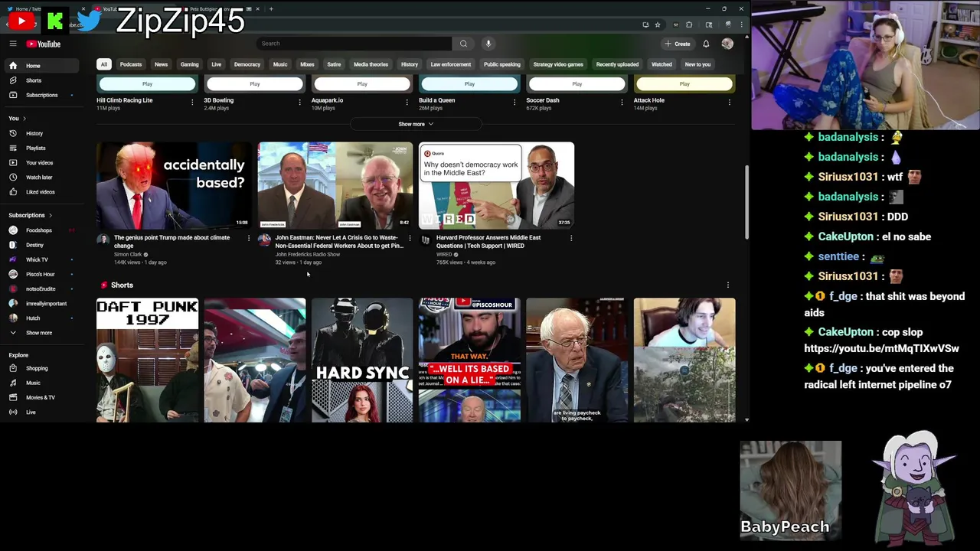The width and height of the screenshot is (980, 551).
Task: Open options for the John Eastman video
Action: [410, 238]
